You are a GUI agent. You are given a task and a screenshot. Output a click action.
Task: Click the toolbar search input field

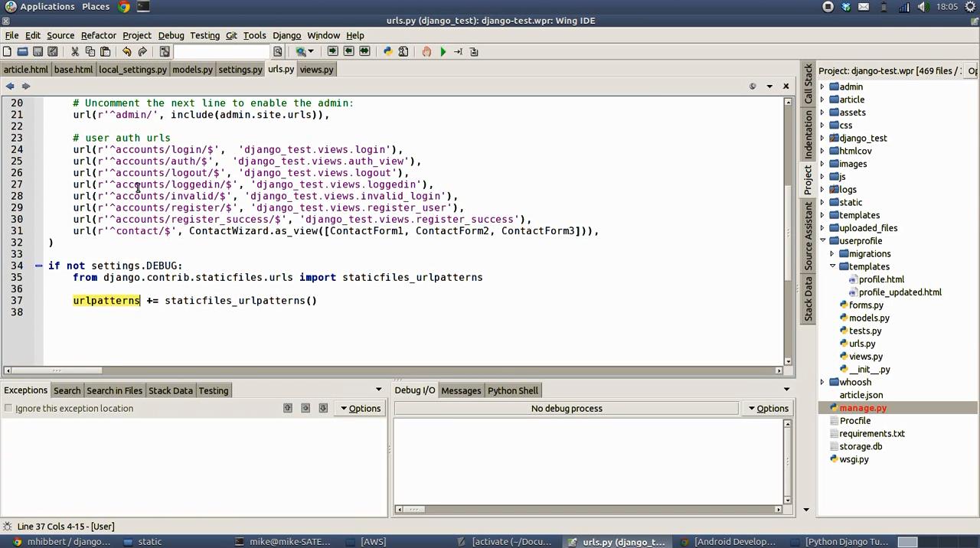(223, 51)
